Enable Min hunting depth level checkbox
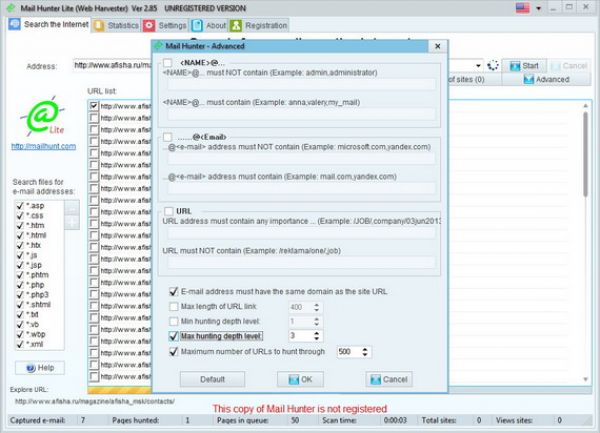The height and width of the screenshot is (433, 600). pos(173,321)
